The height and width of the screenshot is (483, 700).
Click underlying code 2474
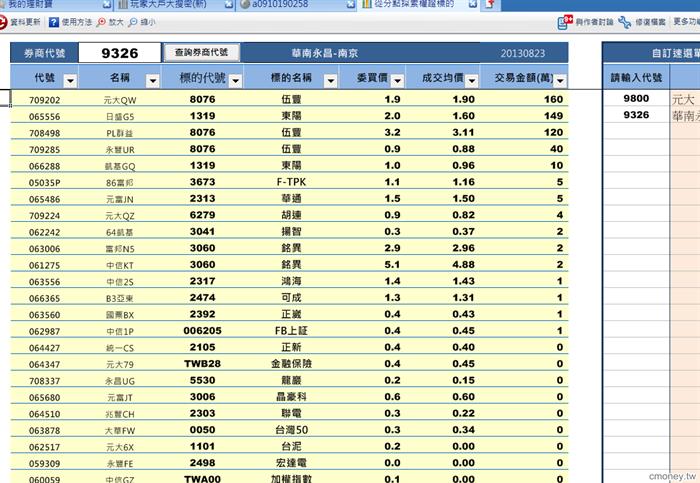[x=202, y=298]
